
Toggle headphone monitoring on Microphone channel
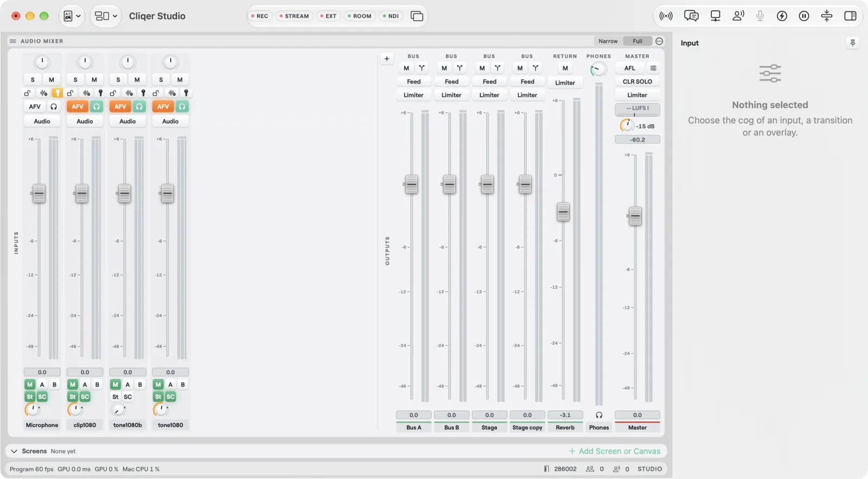click(54, 106)
